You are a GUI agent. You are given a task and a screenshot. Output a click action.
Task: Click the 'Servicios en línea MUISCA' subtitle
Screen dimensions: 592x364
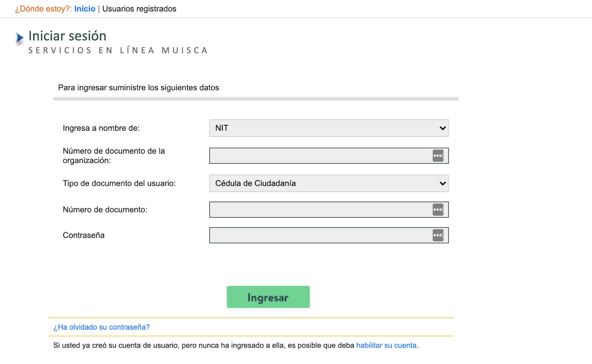coord(118,50)
